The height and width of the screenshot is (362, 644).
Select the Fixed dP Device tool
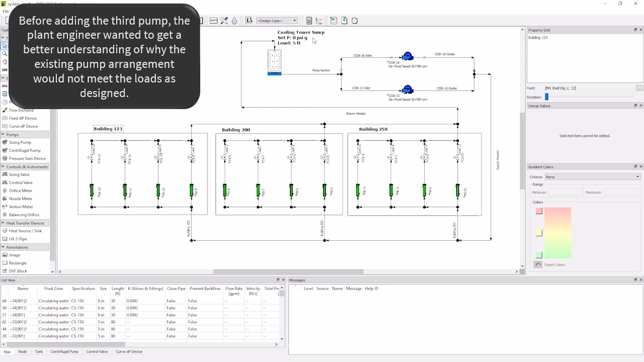23,118
